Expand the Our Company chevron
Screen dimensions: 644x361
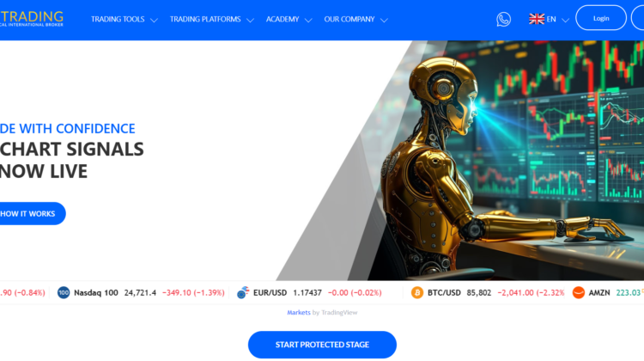[x=384, y=20]
